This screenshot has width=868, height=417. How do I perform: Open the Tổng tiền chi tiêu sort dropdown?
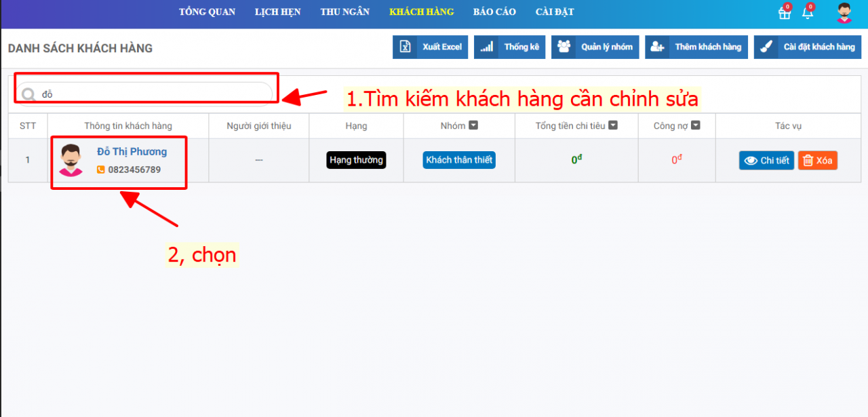tap(613, 125)
